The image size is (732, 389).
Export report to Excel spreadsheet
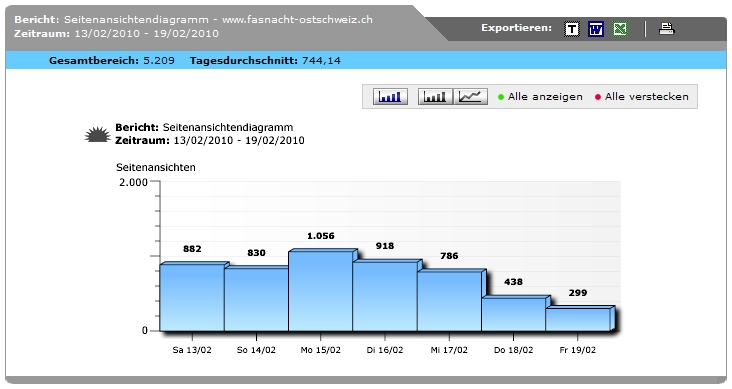click(620, 29)
